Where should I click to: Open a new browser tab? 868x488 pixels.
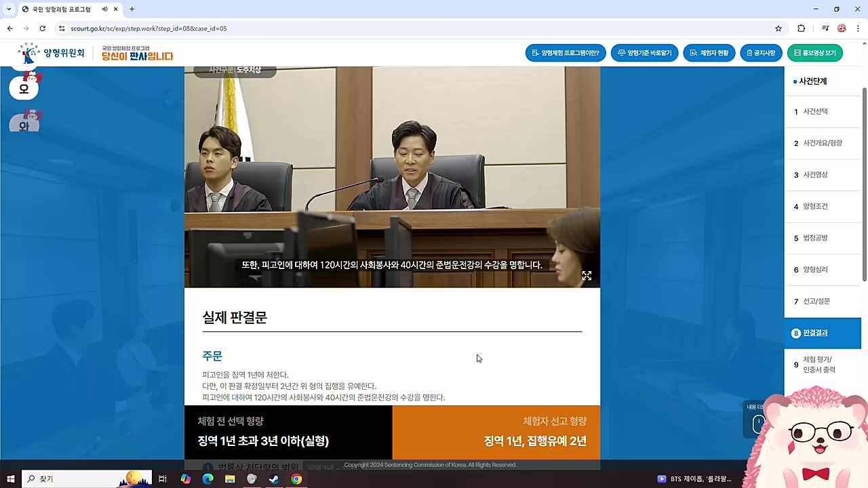click(132, 9)
